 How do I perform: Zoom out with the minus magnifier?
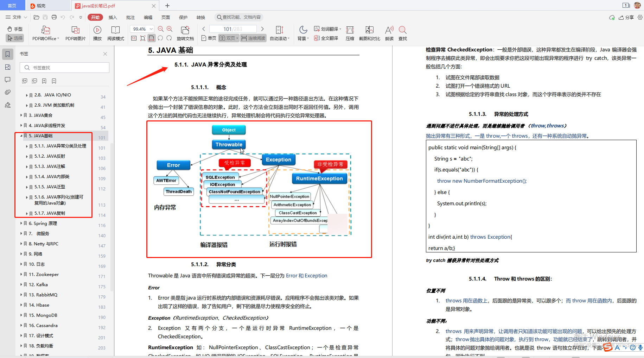click(x=161, y=29)
